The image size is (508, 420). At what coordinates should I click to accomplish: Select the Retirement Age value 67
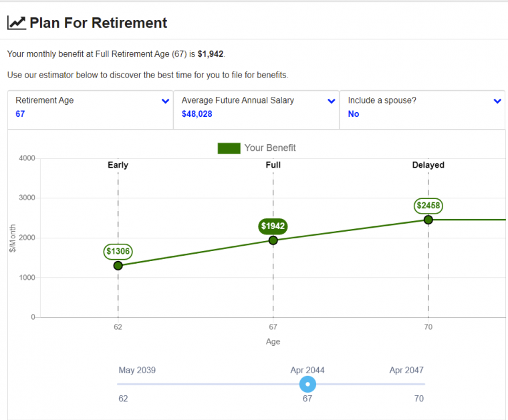[20, 114]
